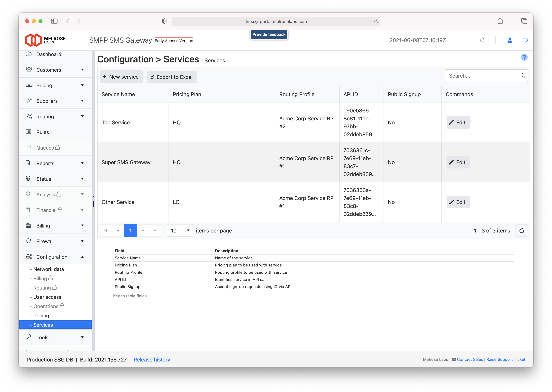This screenshot has width=552, height=392.
Task: Toggle the Safari sidebar icon
Action: pos(54,21)
